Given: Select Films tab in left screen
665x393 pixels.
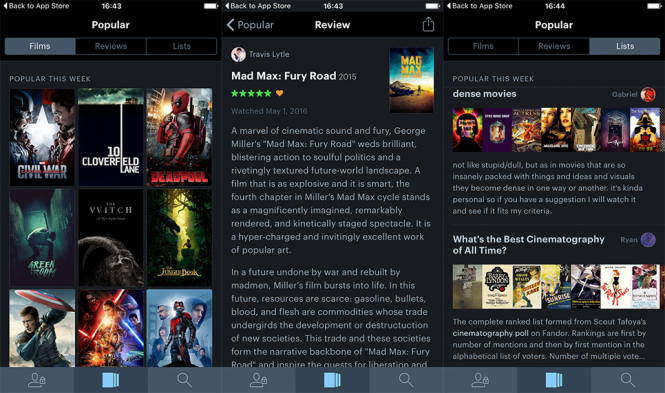Looking at the screenshot, I should pyautogui.click(x=40, y=46).
